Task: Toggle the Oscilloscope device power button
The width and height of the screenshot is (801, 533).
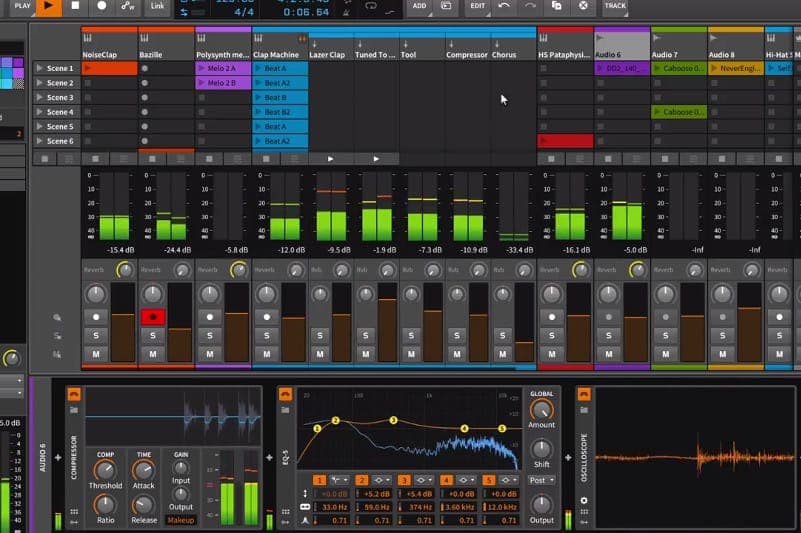Action: 584,394
